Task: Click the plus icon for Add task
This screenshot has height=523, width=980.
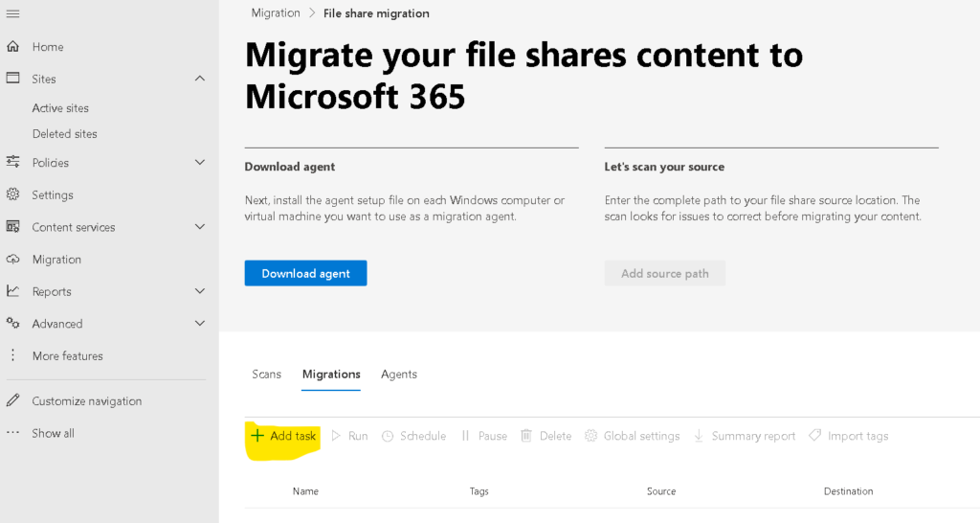Action: click(x=256, y=436)
